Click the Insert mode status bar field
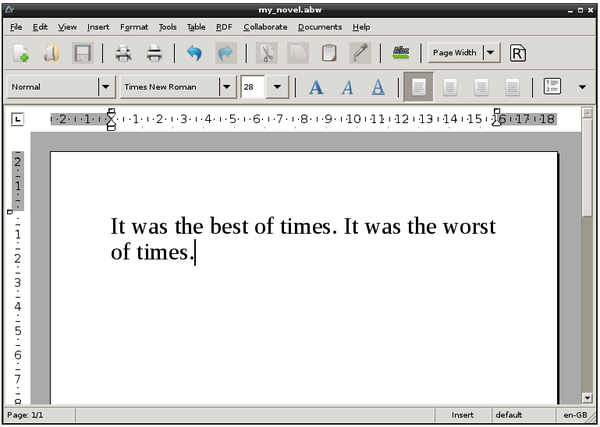 463,415
